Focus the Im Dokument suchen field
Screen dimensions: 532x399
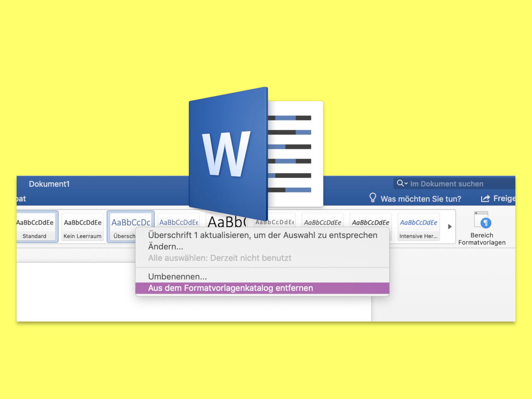(x=455, y=184)
